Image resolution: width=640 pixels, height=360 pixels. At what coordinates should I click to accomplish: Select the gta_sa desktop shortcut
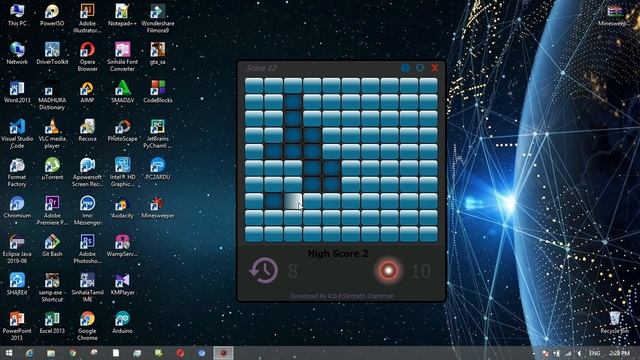pos(158,53)
